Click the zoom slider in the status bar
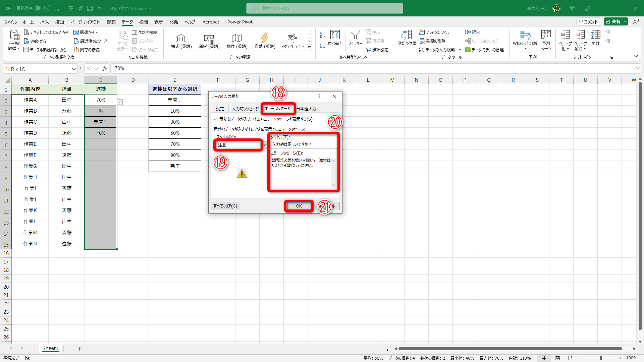This screenshot has height=362, width=644. (x=601, y=358)
